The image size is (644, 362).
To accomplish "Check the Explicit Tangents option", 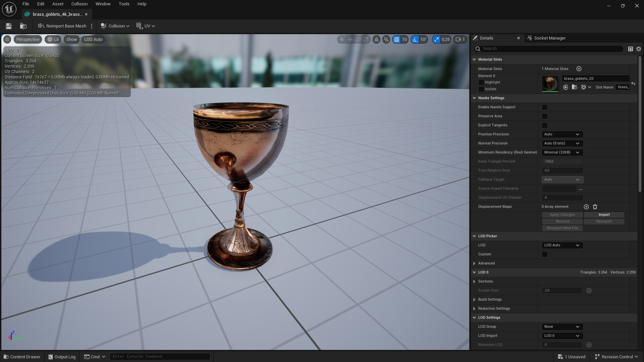I will 545,125.
